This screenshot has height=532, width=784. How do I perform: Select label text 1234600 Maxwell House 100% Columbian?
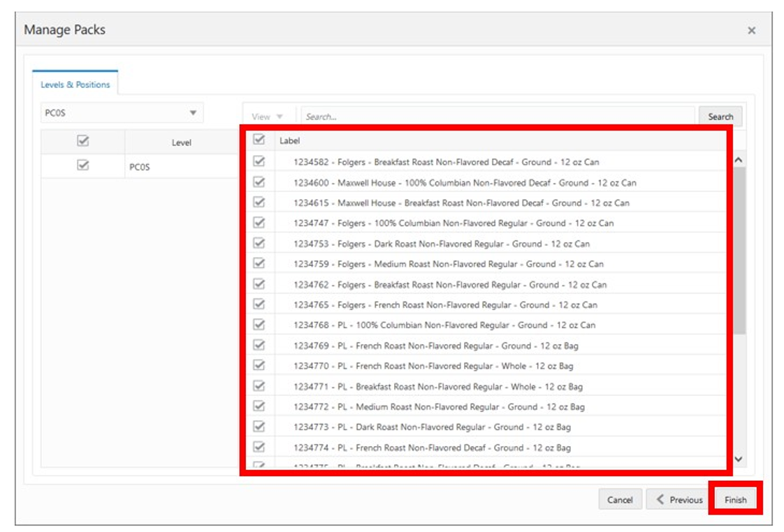pyautogui.click(x=465, y=183)
